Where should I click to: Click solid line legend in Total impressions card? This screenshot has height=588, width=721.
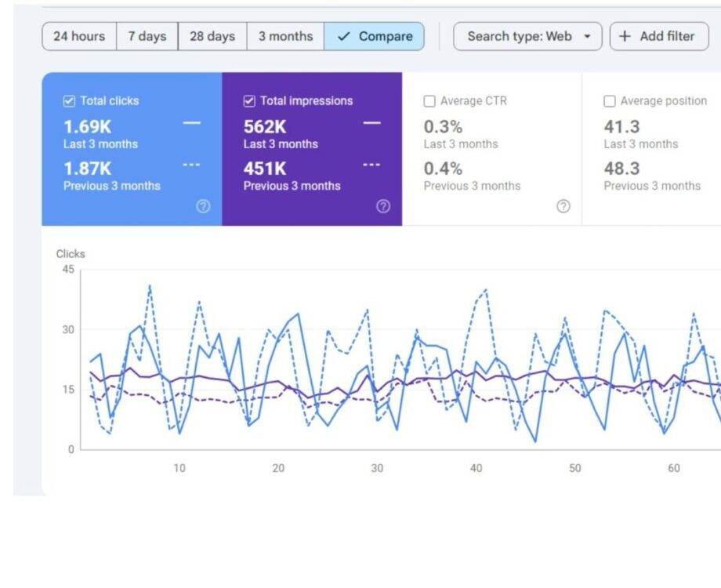[x=371, y=123]
